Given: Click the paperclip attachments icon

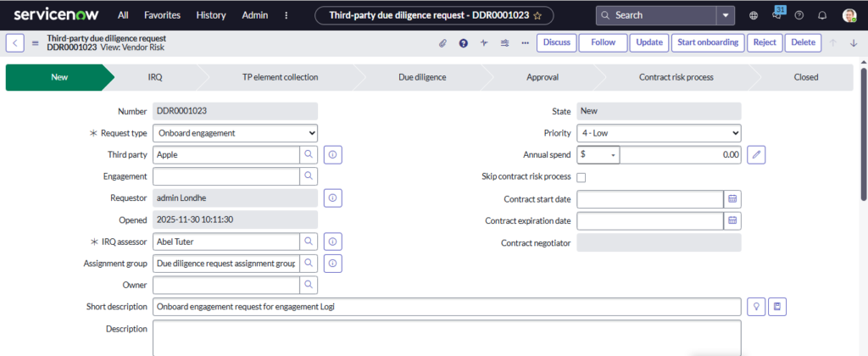Looking at the screenshot, I should (442, 43).
